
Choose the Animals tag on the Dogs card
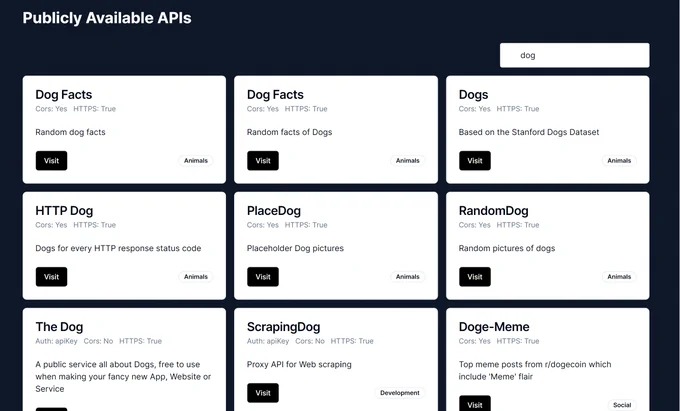pyautogui.click(x=619, y=160)
